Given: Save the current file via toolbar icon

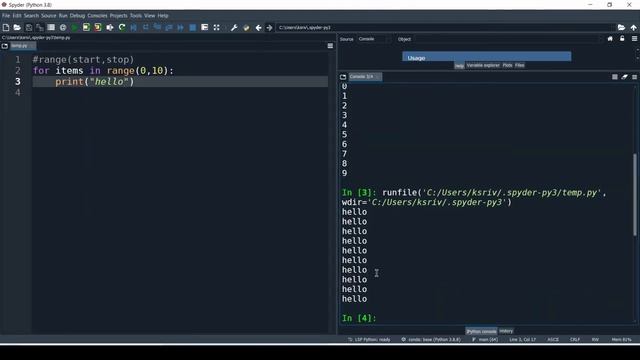Looking at the screenshot, I should (29, 27).
